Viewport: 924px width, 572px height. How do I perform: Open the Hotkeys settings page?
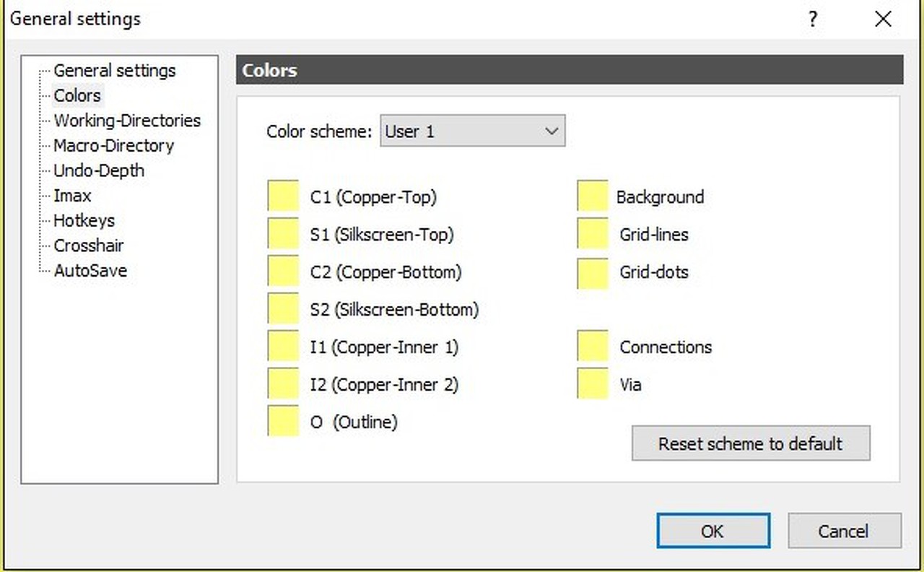pyautogui.click(x=84, y=221)
